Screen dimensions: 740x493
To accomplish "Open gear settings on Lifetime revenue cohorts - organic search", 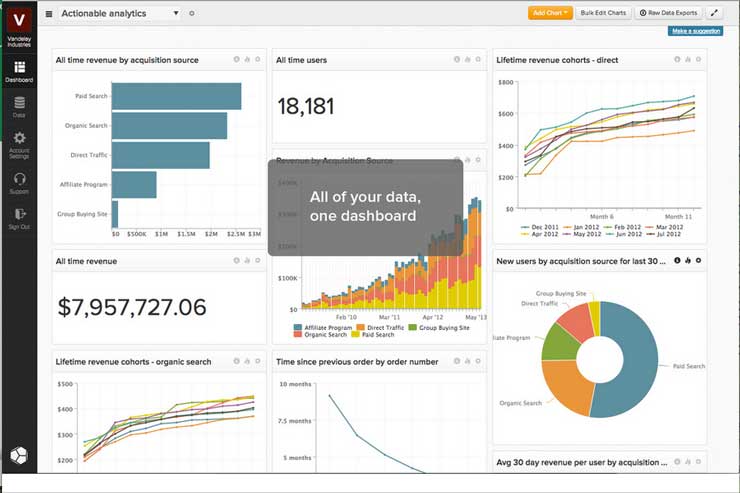I will pyautogui.click(x=258, y=361).
